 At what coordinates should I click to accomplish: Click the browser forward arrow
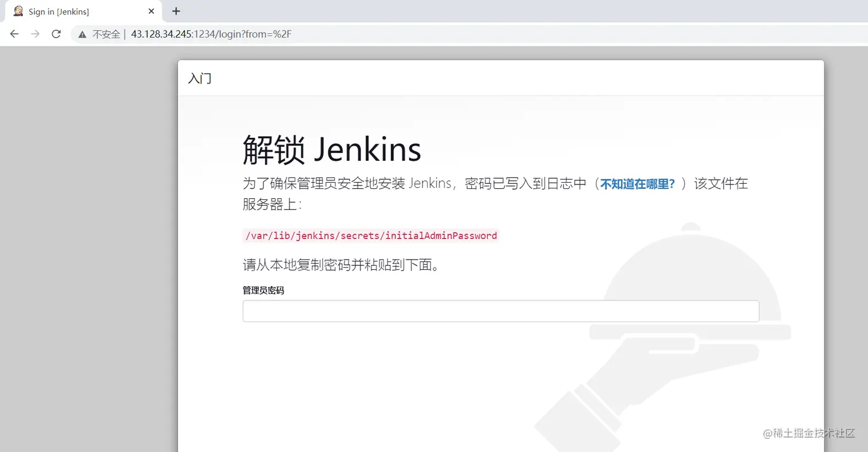(x=35, y=34)
